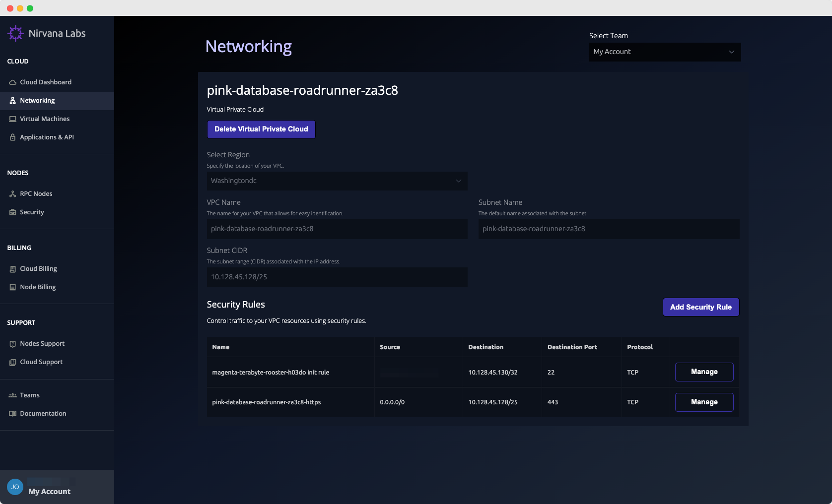The height and width of the screenshot is (504, 832).
Task: Click the Cloud Billing icon
Action: click(13, 269)
